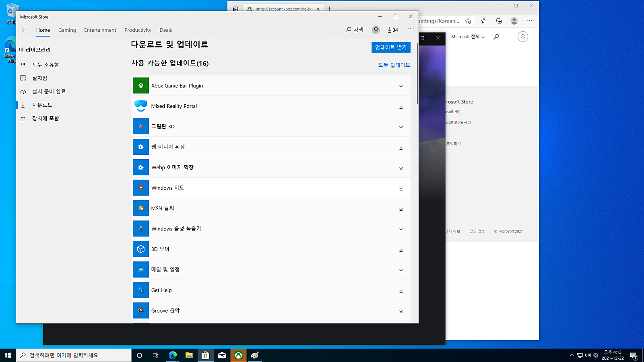Screen dimensions: 644x362
Task: Click the Windows 음성 녹음기 app name
Action: (x=176, y=228)
